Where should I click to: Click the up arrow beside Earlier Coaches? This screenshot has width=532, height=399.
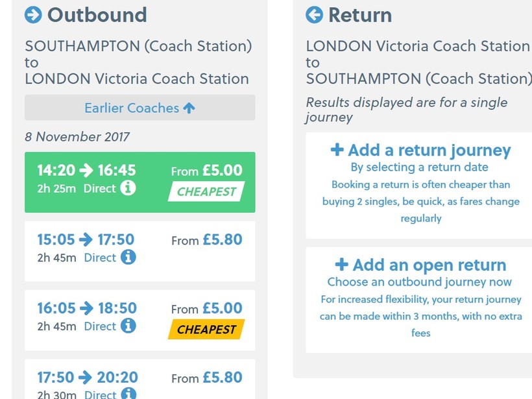189,108
